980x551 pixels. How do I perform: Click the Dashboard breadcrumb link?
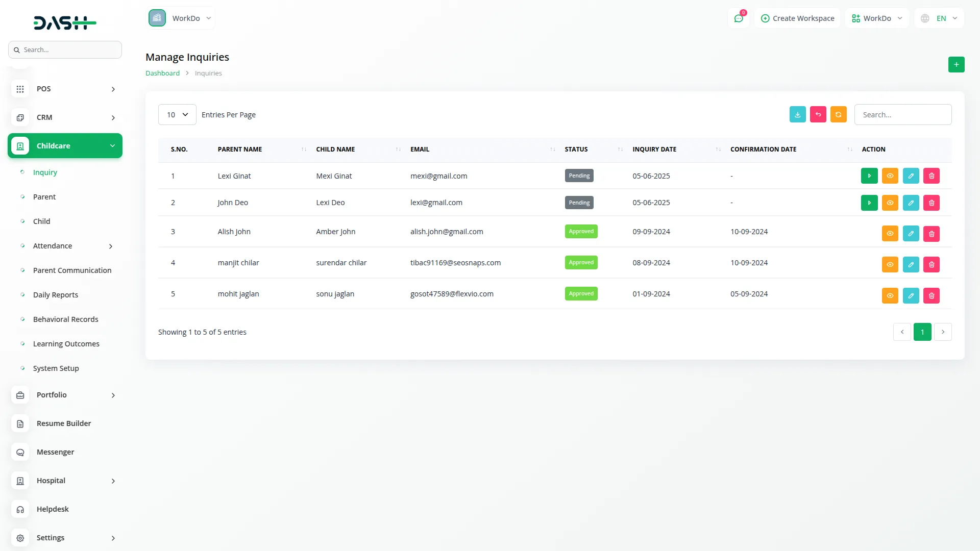[162, 73]
